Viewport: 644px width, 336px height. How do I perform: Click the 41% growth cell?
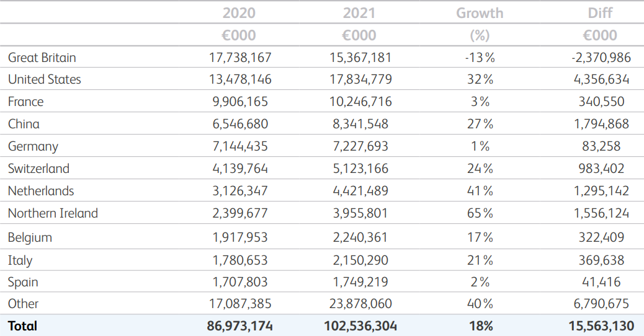click(x=480, y=191)
